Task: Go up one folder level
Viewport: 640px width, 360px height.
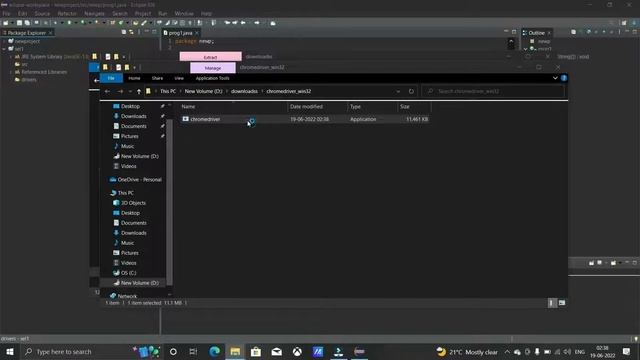Action: (x=139, y=91)
